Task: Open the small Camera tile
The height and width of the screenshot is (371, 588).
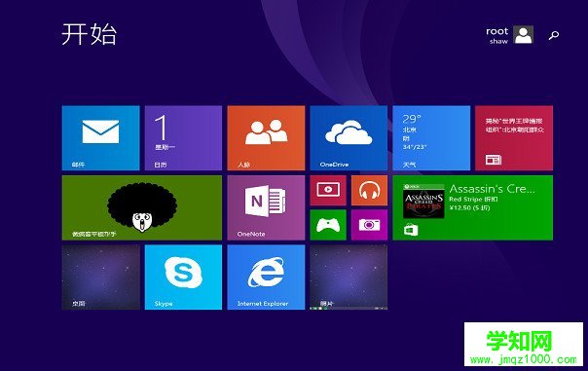Action: 369,225
